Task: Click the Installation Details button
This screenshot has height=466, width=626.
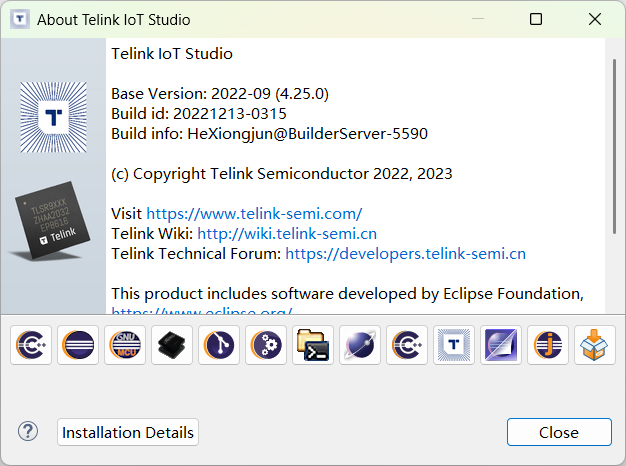Action: 128,432
